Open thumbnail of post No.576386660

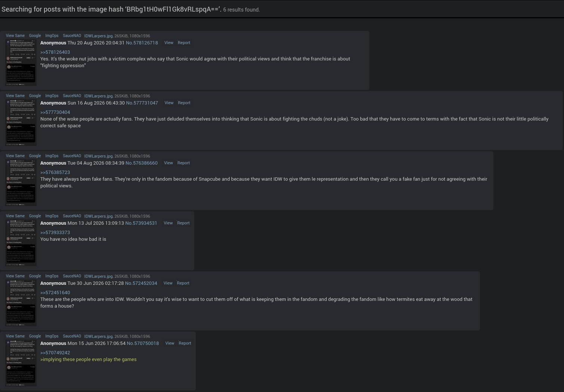pos(21,183)
